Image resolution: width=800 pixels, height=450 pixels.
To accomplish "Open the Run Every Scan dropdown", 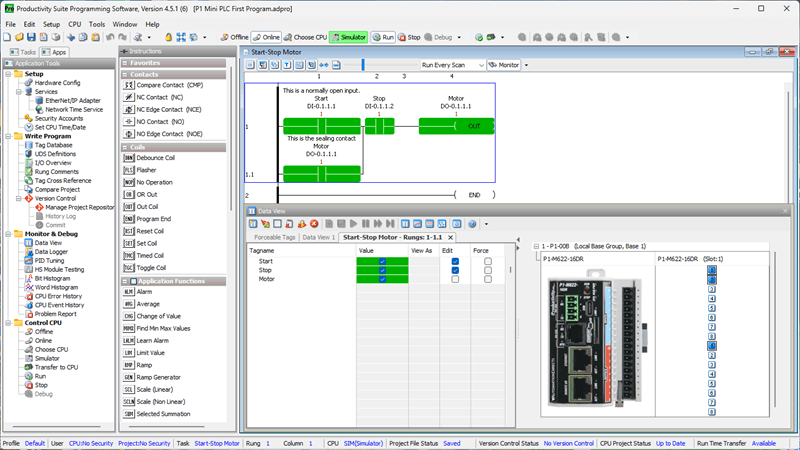I will coord(452,65).
